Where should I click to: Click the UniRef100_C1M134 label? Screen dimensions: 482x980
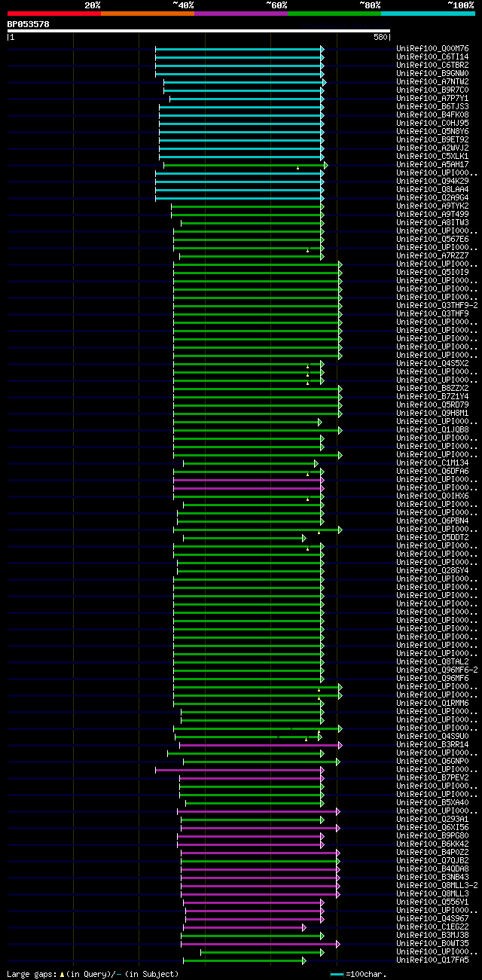point(432,463)
